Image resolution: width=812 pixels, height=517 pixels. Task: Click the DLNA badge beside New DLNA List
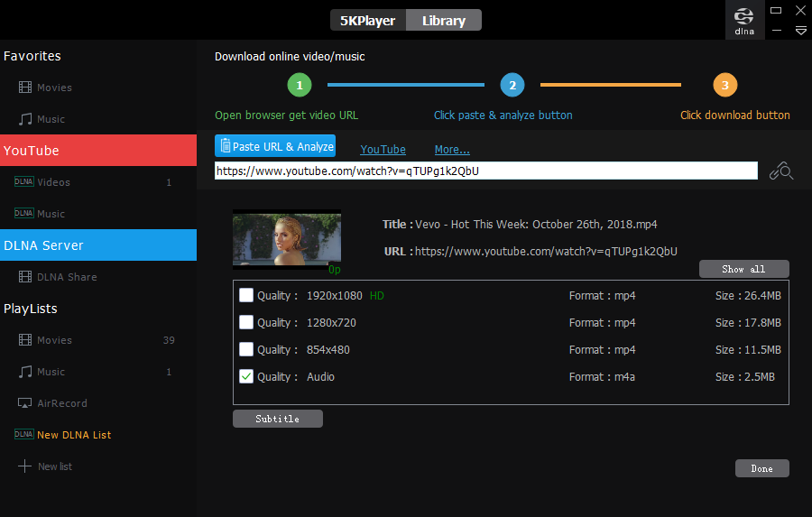click(23, 434)
